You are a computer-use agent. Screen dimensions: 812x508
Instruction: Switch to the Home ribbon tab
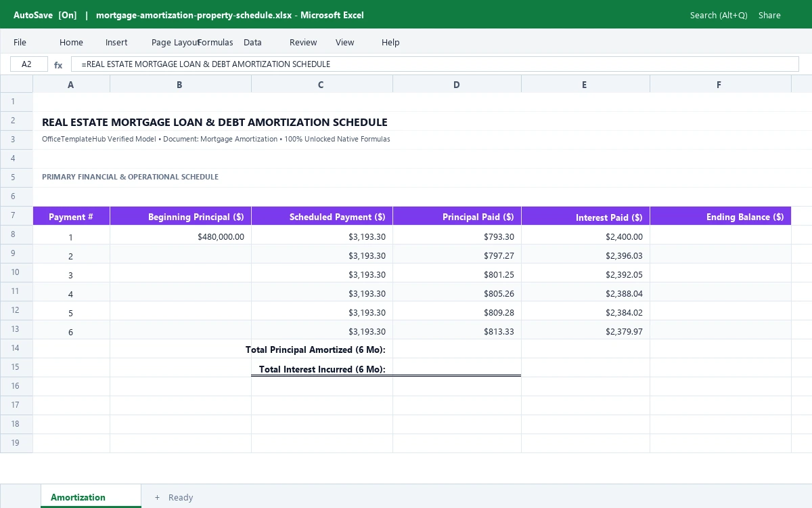(x=71, y=42)
